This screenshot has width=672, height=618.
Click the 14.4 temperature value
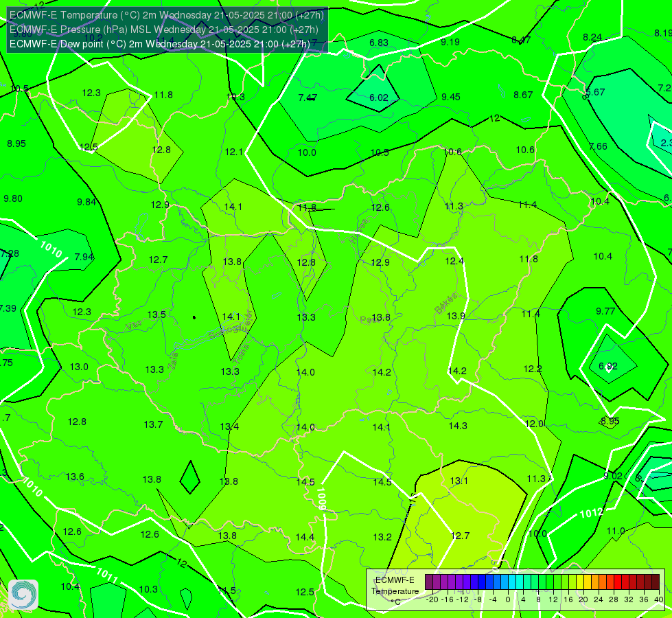pos(305,537)
